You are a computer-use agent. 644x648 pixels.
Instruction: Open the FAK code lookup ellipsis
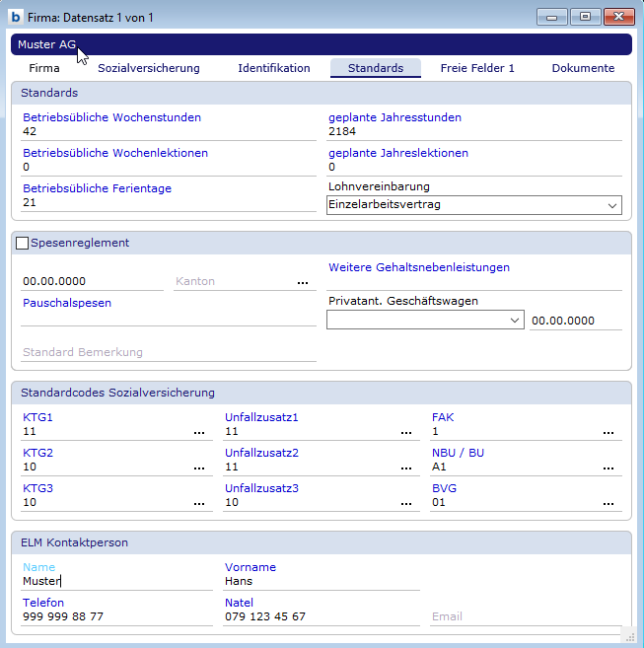pyautogui.click(x=608, y=432)
